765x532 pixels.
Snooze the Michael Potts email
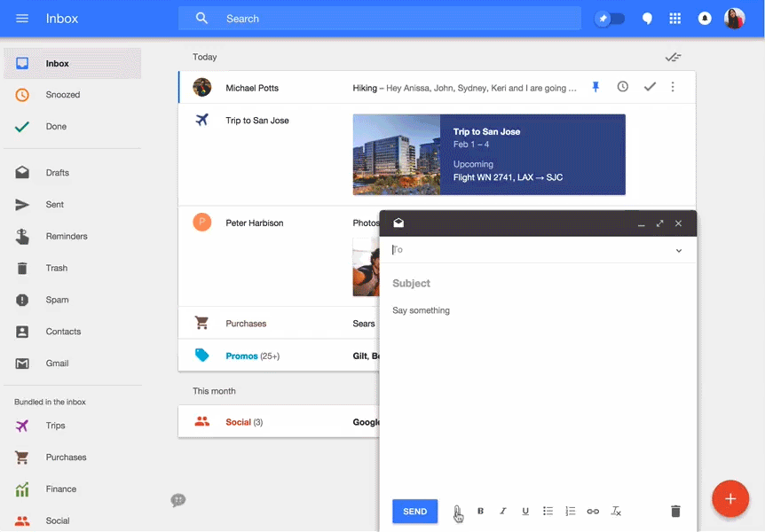[x=623, y=87]
